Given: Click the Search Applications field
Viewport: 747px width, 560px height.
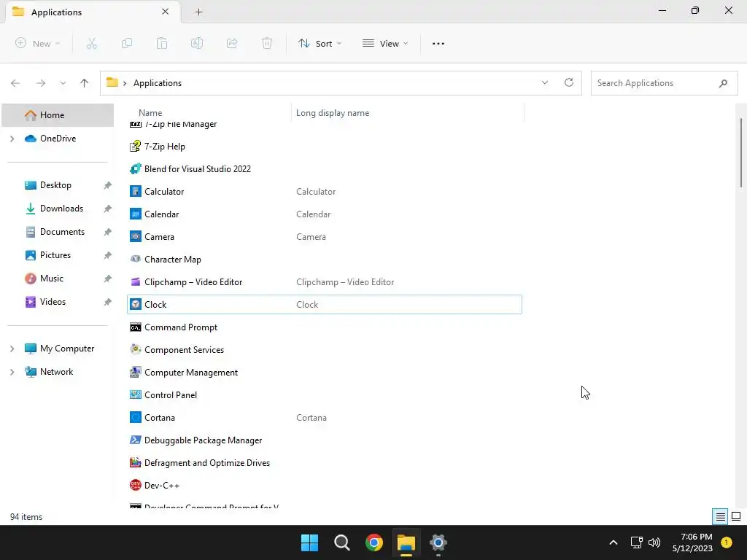Looking at the screenshot, I should pos(664,83).
